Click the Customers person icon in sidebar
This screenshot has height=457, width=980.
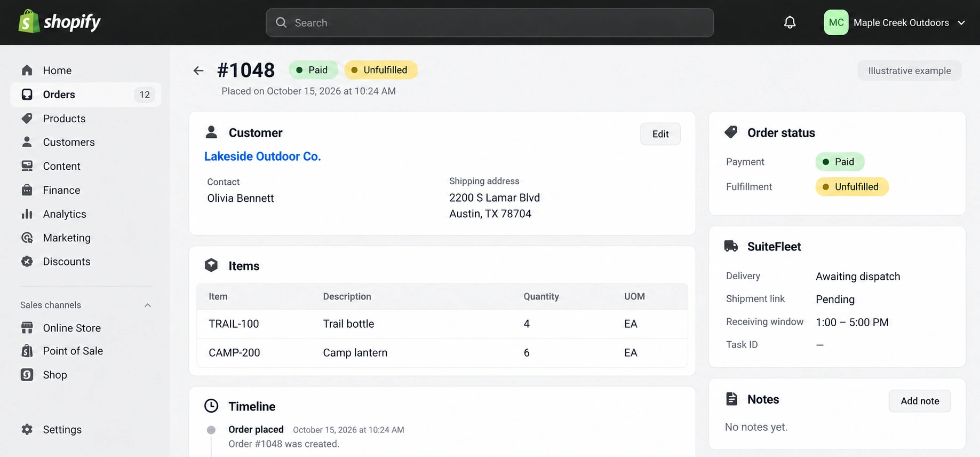tap(27, 142)
